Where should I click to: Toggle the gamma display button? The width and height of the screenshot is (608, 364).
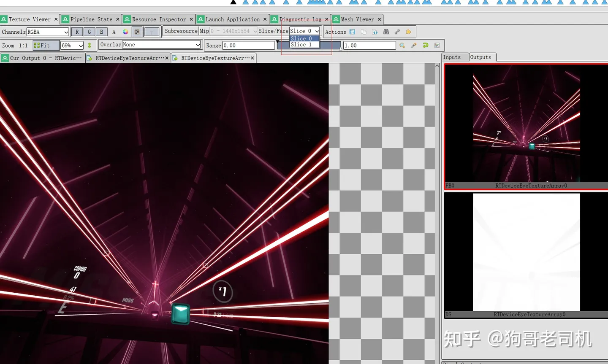pos(152,32)
